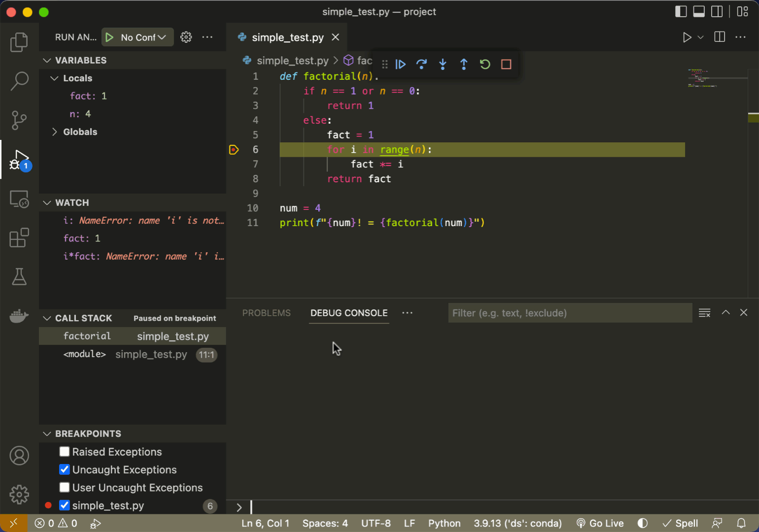Show more panel tabs ellipsis
This screenshot has height=532, width=759.
(x=407, y=313)
